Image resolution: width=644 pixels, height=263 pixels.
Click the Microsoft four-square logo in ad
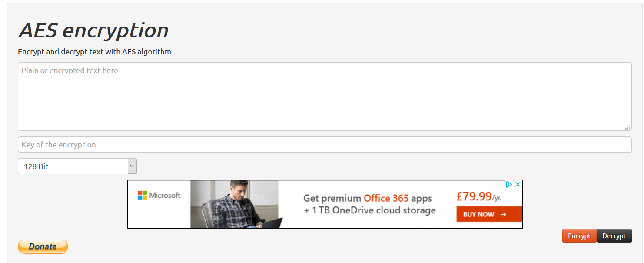click(x=142, y=195)
